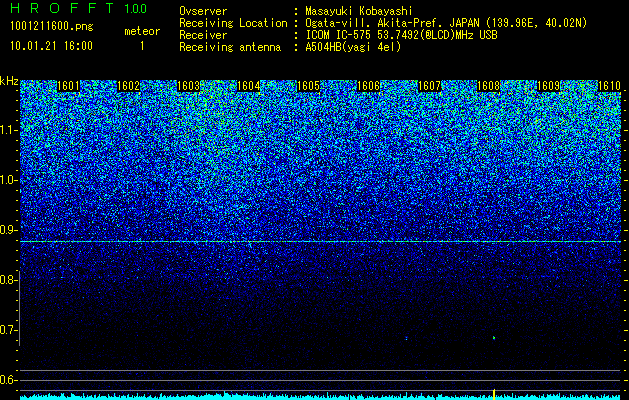This screenshot has width=629, height=400.
Task: Click the meteor count value 1
Action: pyautogui.click(x=142, y=46)
